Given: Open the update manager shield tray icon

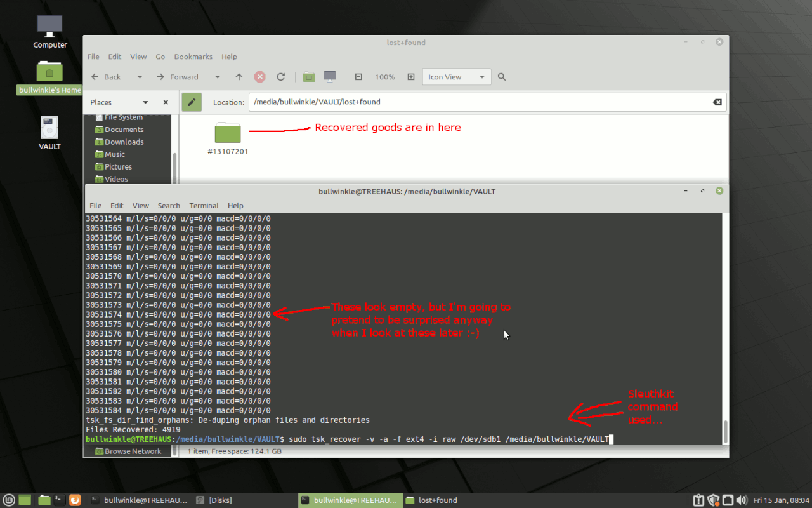Looking at the screenshot, I should point(713,500).
